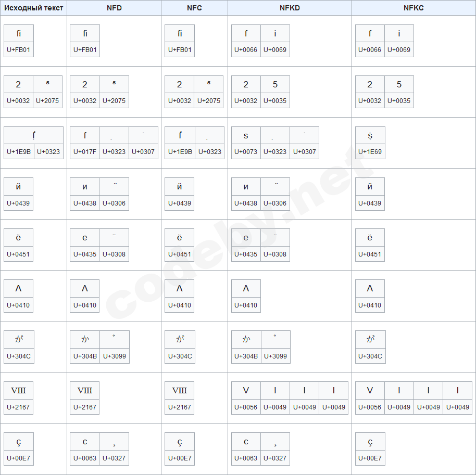
Task: Select U+0451 code in the NFKC column
Action: pyautogui.click(x=370, y=254)
